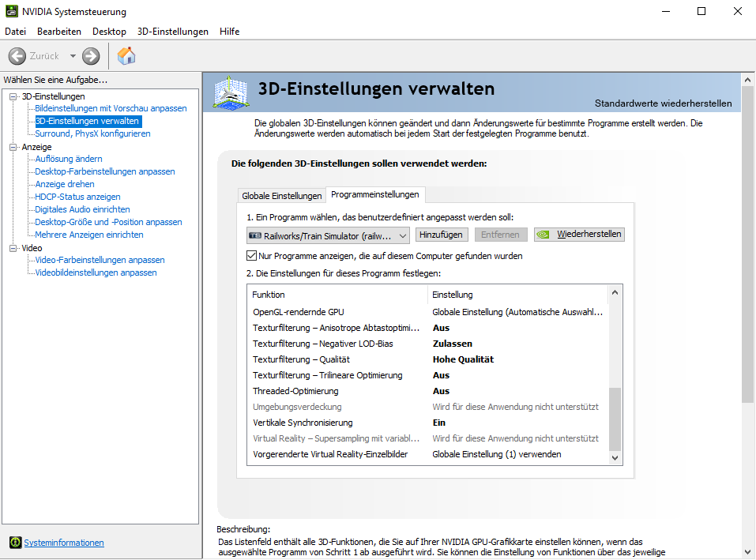756x560 pixels.
Task: Collapse the 3D-Einstellungen tree node
Action: 13,96
